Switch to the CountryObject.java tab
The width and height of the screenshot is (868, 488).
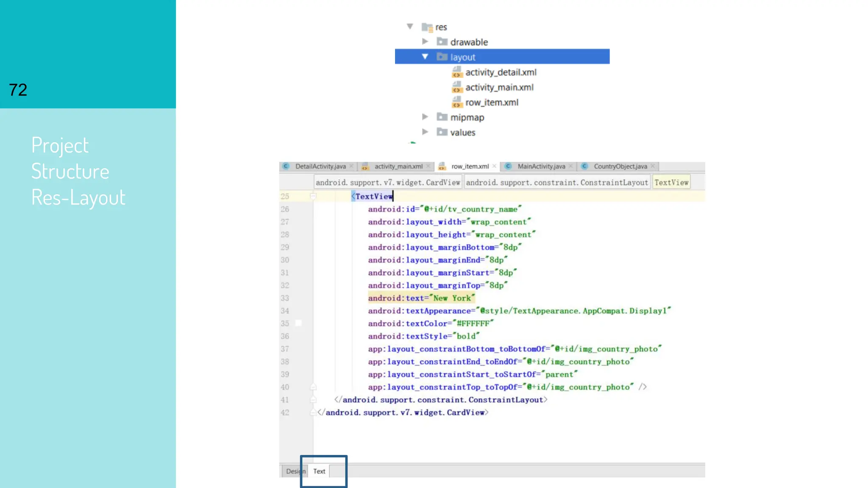620,166
